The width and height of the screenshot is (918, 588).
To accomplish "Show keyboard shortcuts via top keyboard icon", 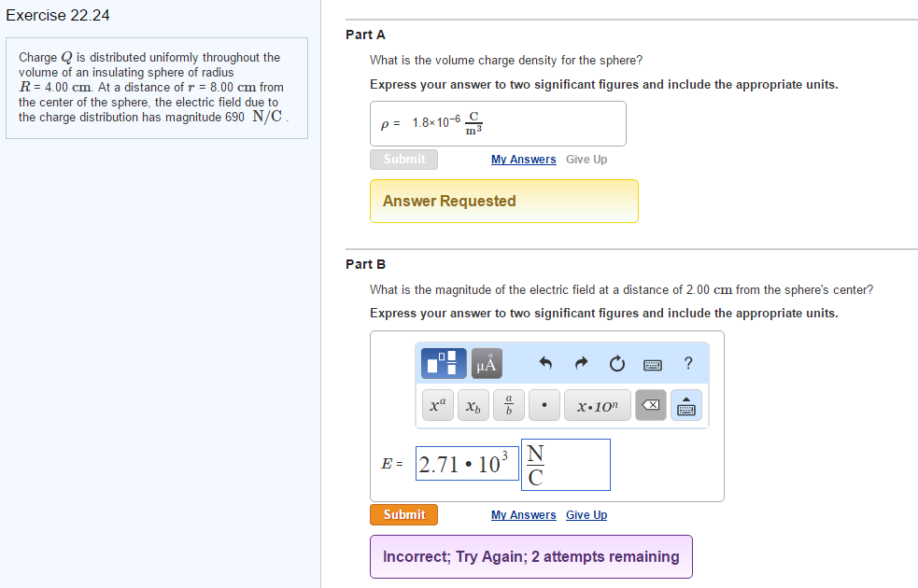I will 652,363.
